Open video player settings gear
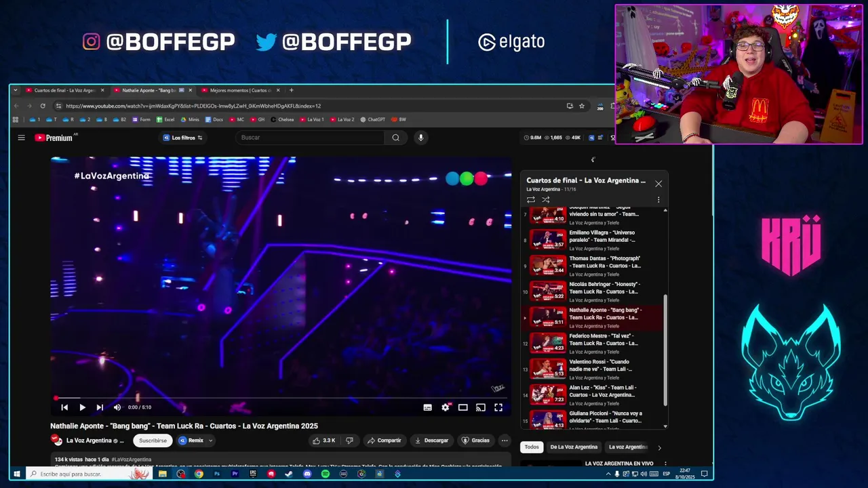The image size is (868, 488). (446, 407)
